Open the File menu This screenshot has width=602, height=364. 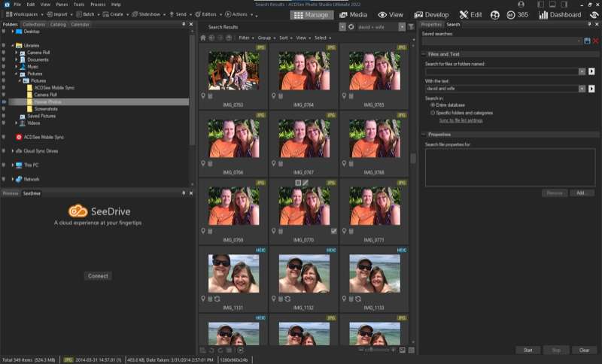point(17,5)
